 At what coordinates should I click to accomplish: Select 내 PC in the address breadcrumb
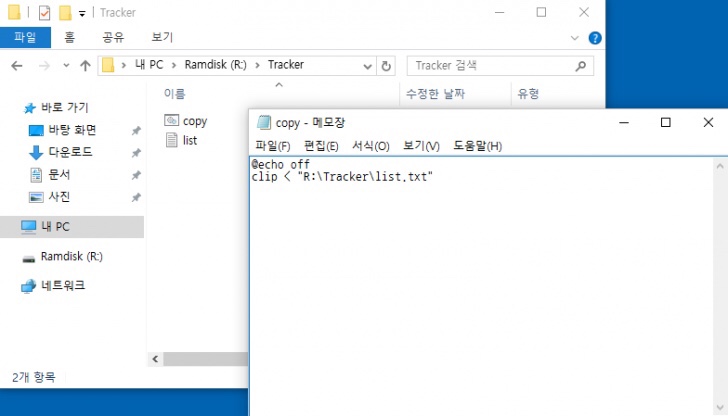pos(149,65)
